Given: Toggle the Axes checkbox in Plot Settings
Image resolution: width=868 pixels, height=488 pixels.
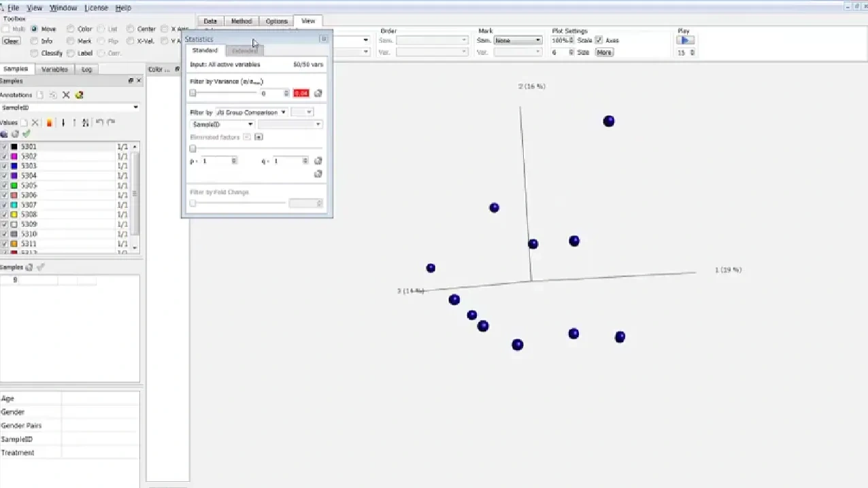Looking at the screenshot, I should click(x=599, y=40).
